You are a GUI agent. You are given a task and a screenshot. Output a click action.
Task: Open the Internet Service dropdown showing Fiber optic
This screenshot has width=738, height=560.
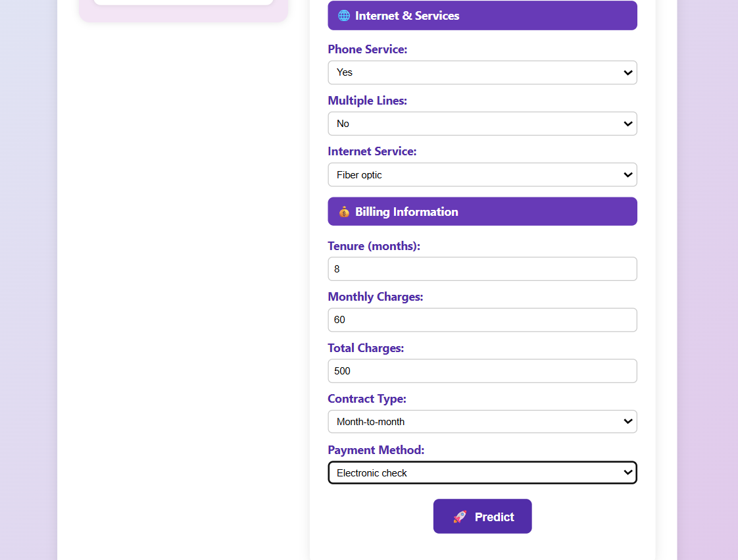482,175
